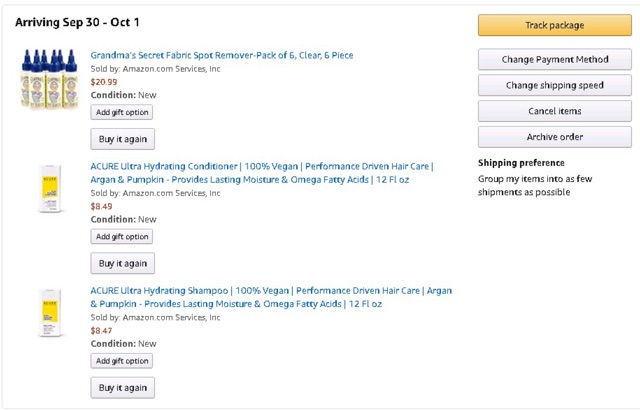Open Grandma's Secret Fabric Spot Remover link
The width and height of the screenshot is (640, 410).
point(222,55)
